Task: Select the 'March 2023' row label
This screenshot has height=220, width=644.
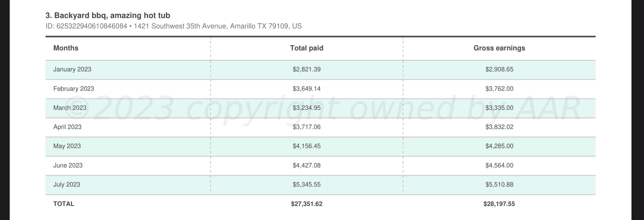Action: 70,108
